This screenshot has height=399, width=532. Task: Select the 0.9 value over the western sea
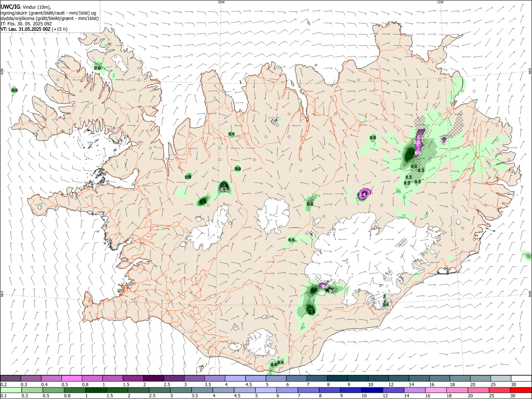point(15,90)
